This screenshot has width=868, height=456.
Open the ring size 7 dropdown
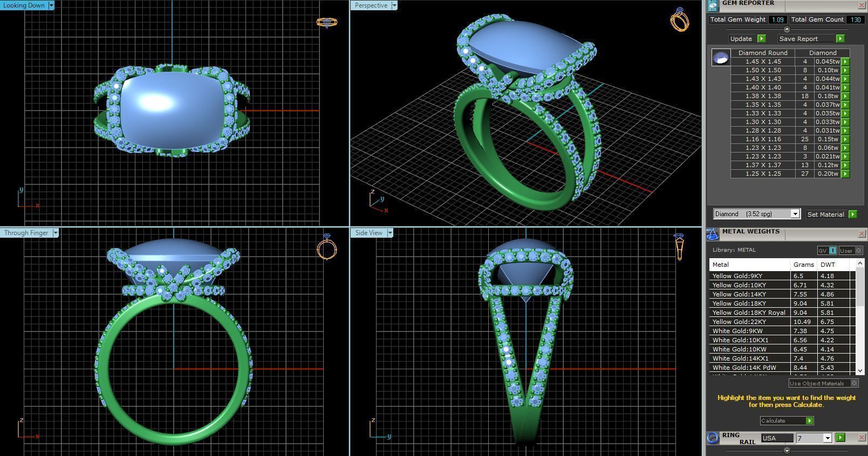[827, 438]
